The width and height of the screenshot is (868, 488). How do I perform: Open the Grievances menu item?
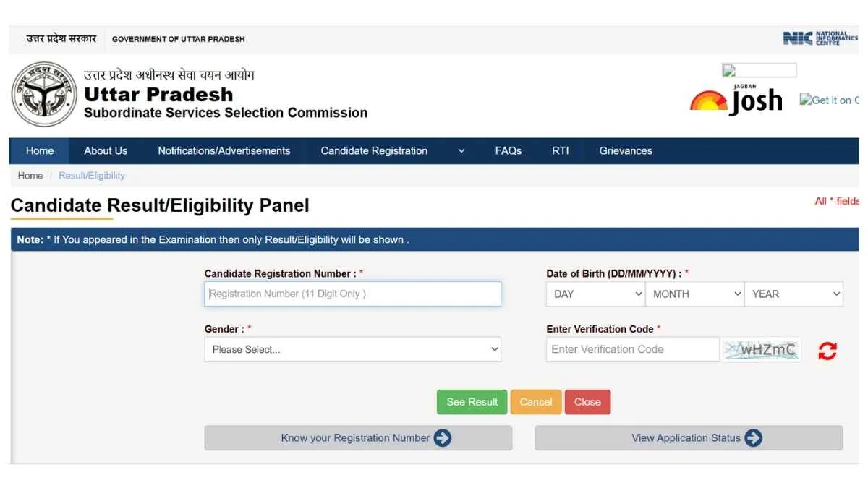point(626,151)
